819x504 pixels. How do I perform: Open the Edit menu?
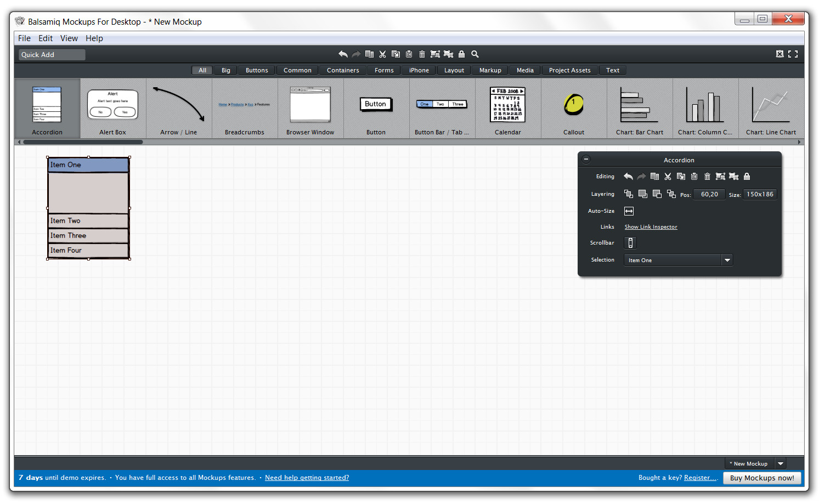pyautogui.click(x=45, y=38)
